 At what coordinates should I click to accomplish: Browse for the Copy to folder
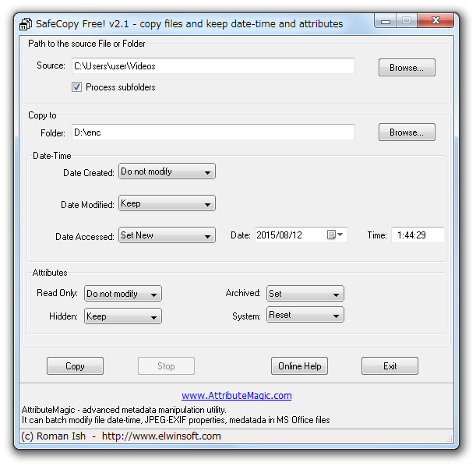click(x=407, y=132)
